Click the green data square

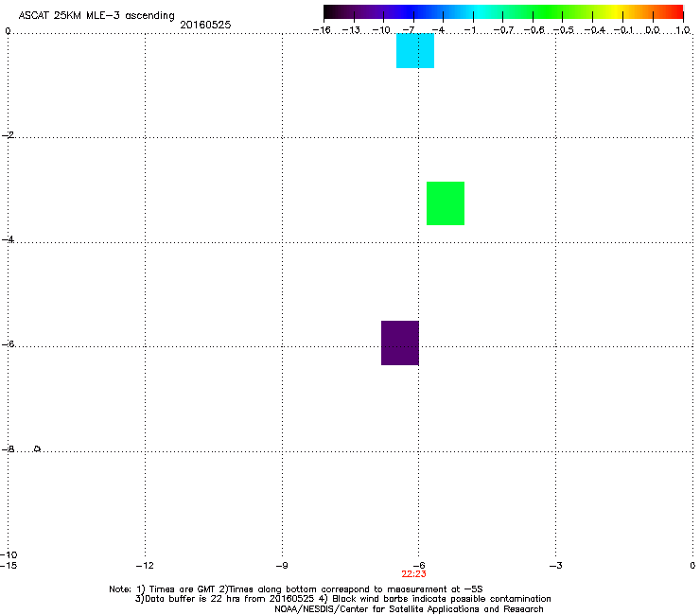click(x=446, y=203)
